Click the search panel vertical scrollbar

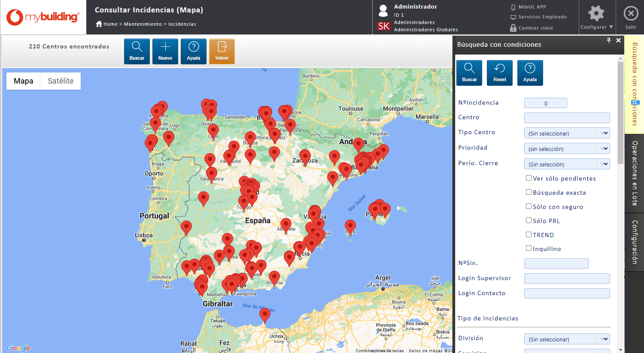620,112
